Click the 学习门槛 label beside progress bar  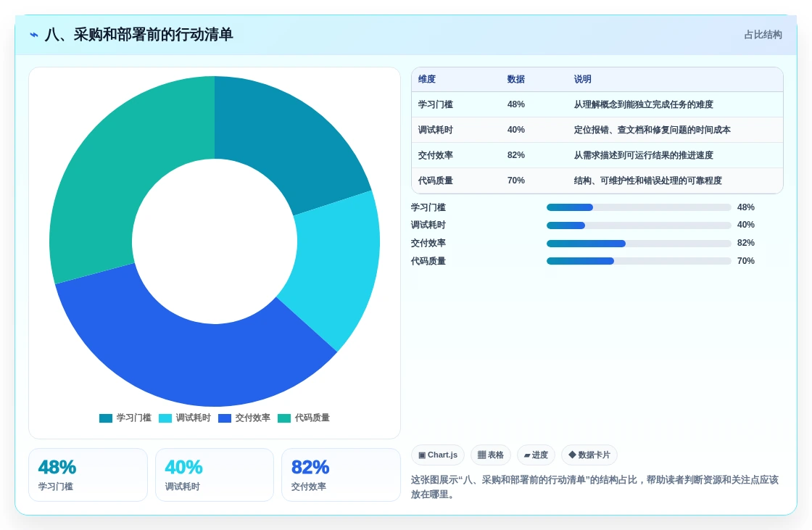[428, 207]
